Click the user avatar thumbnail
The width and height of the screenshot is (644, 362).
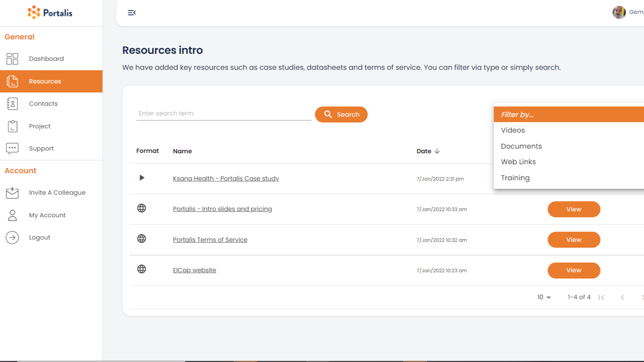tap(619, 12)
